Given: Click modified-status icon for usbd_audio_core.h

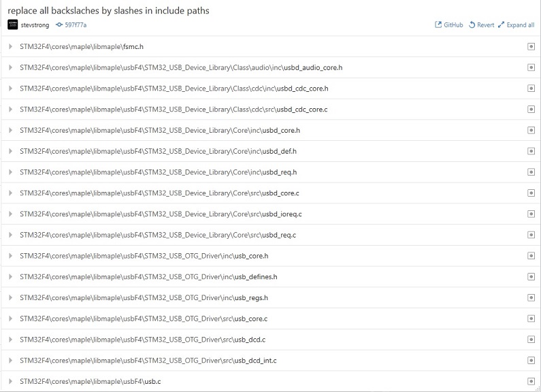Looking at the screenshot, I should [x=531, y=67].
